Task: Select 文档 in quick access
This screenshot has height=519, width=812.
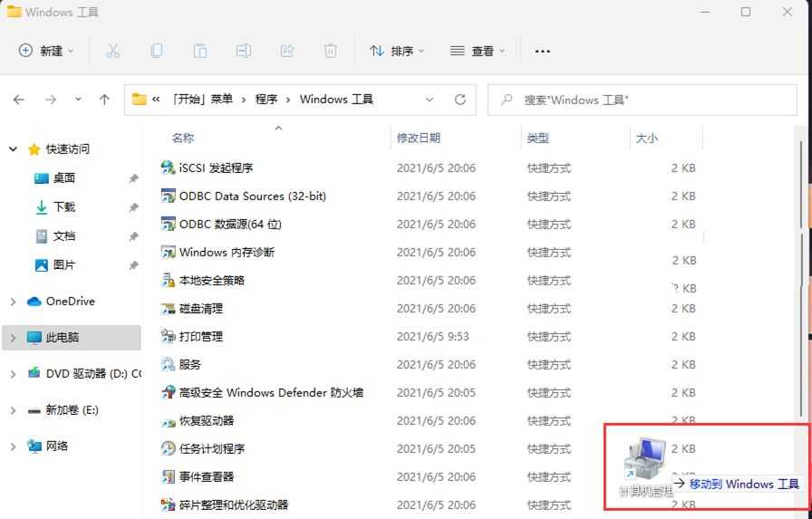Action: click(64, 236)
